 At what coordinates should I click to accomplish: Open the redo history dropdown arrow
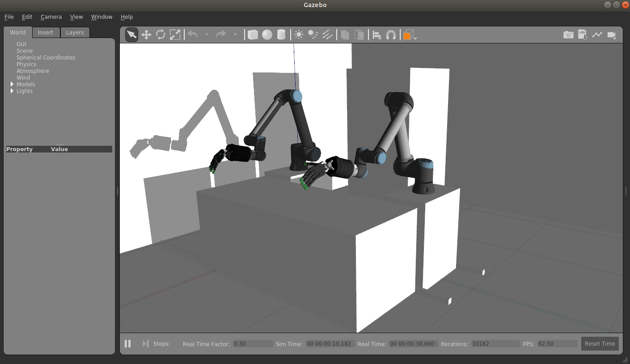235,34
